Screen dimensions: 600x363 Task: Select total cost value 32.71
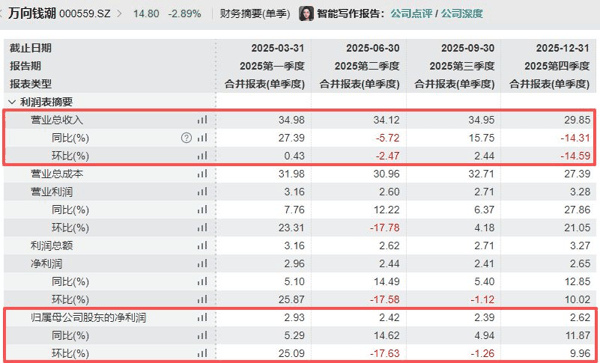pos(481,174)
